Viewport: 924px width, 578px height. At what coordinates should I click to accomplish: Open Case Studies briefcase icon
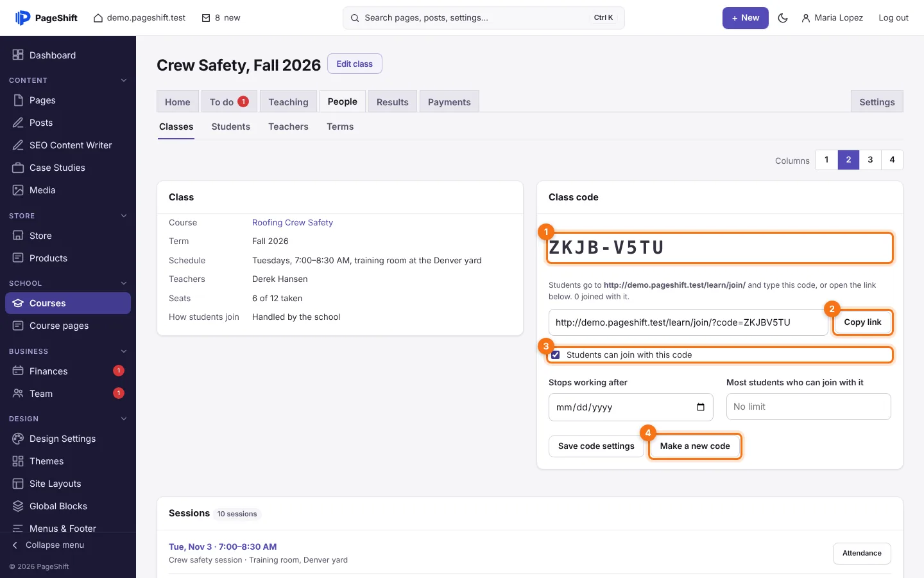pyautogui.click(x=18, y=168)
